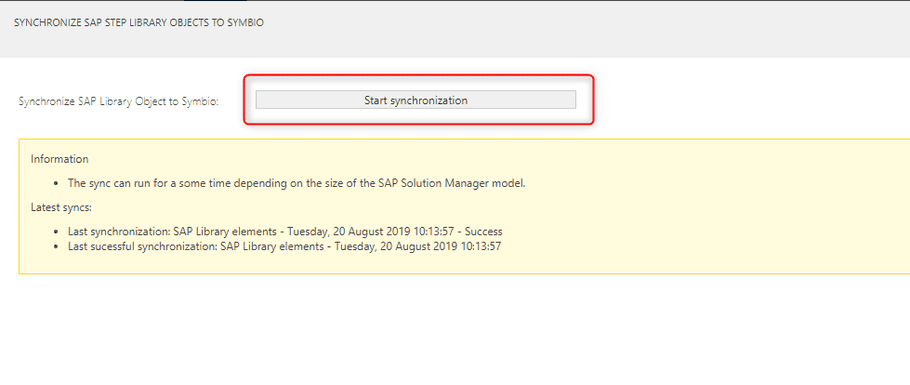Select the Success status word
The image size is (910, 385).
[x=483, y=231]
